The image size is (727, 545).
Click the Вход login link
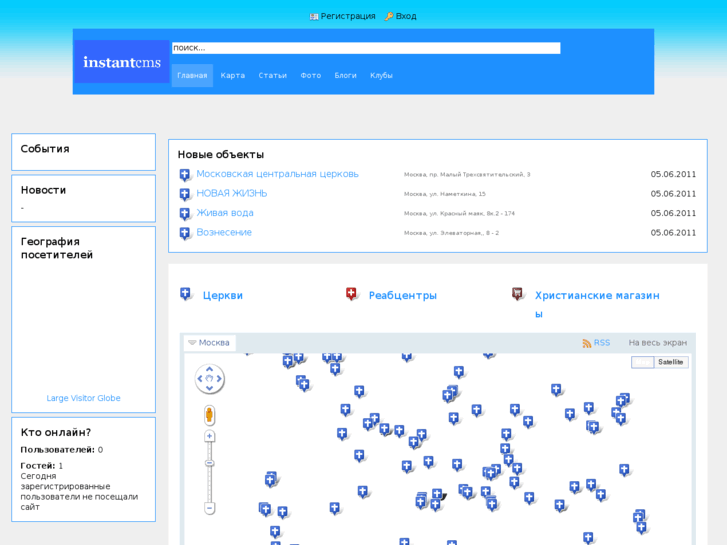[406, 16]
